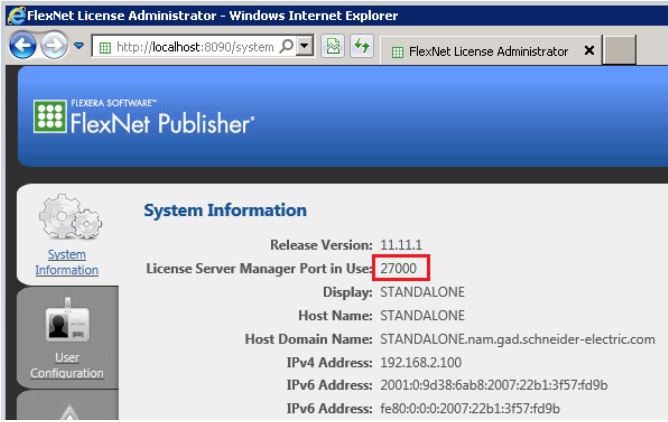The image size is (668, 422).
Task: Click the User Configuration ID badge icon
Action: point(68,321)
